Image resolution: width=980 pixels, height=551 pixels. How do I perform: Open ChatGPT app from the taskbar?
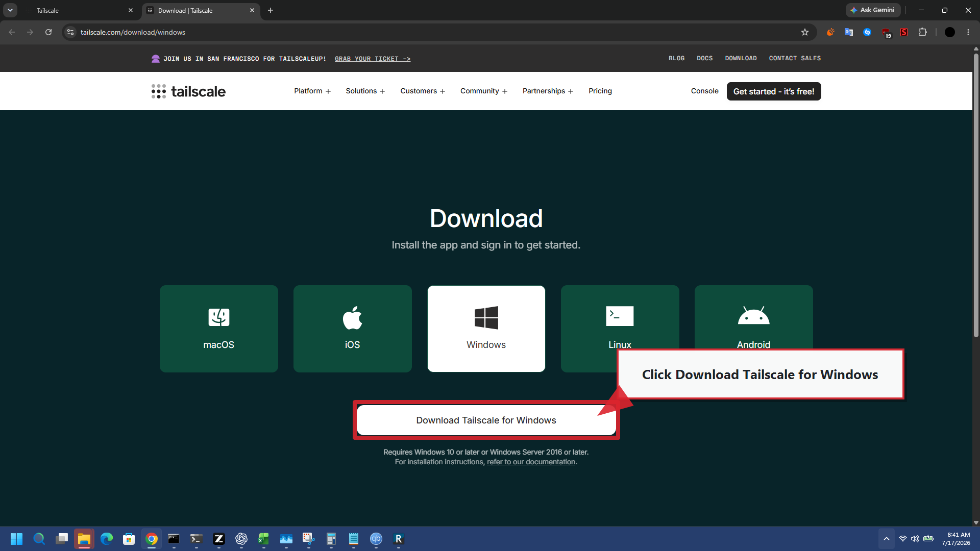[241, 539]
